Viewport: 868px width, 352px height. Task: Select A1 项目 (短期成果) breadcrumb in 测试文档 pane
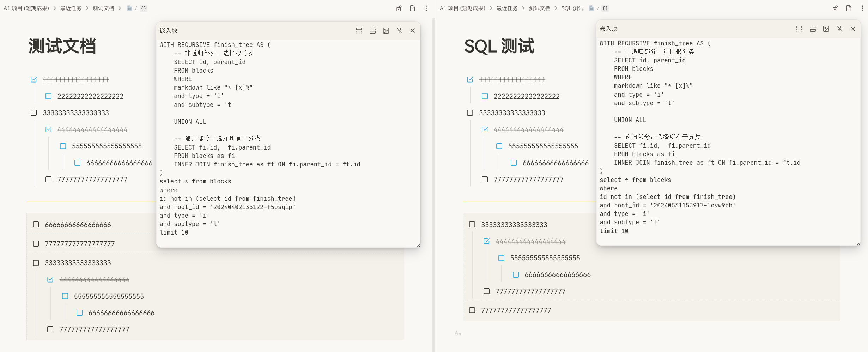click(26, 8)
